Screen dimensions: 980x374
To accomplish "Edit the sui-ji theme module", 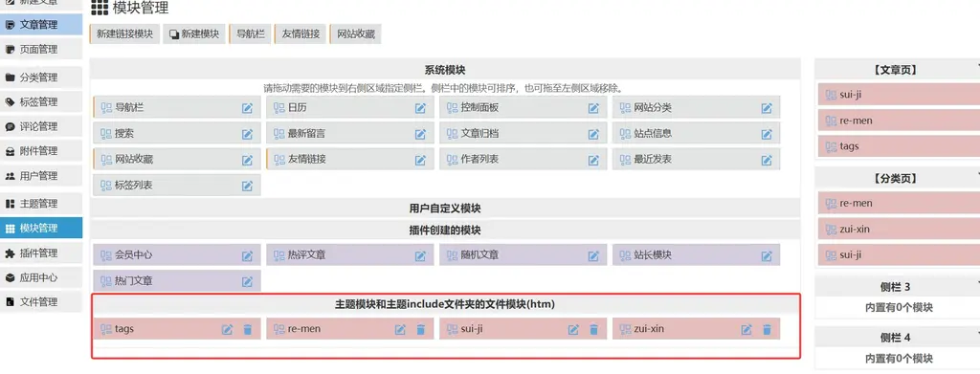I will [x=574, y=329].
